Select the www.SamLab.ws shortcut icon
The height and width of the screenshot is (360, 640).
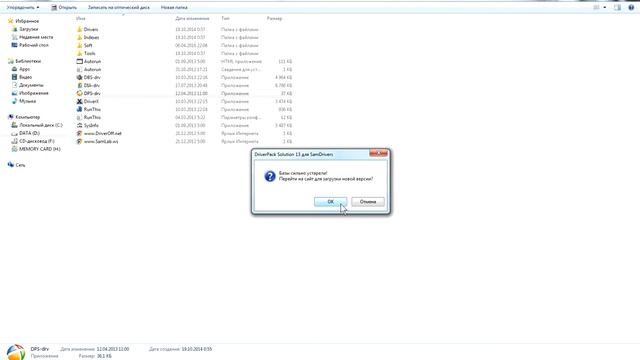80,141
